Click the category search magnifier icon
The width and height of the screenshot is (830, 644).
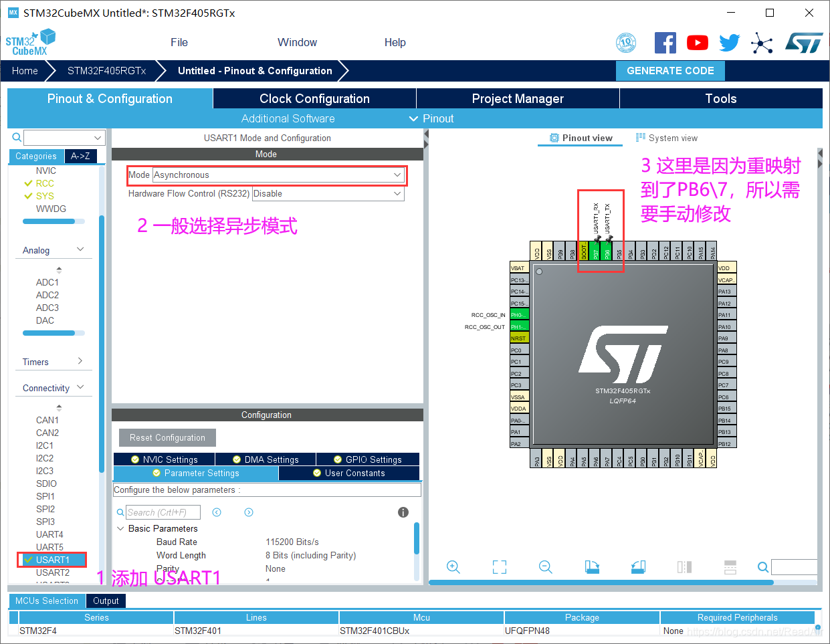pyautogui.click(x=17, y=137)
